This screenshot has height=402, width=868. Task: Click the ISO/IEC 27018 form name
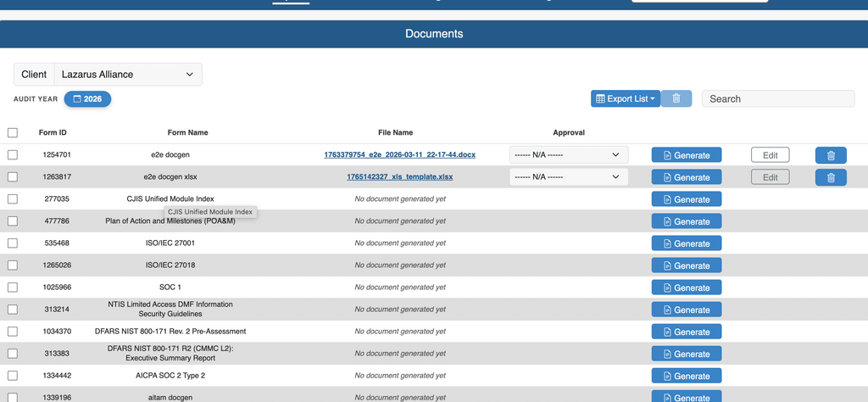click(170, 265)
